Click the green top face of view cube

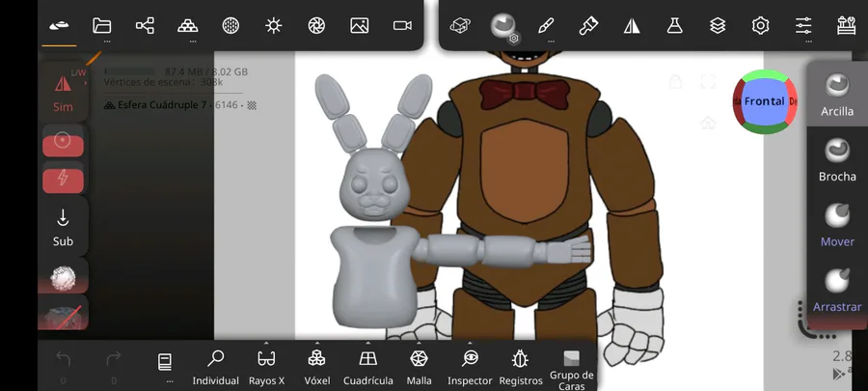[767, 75]
